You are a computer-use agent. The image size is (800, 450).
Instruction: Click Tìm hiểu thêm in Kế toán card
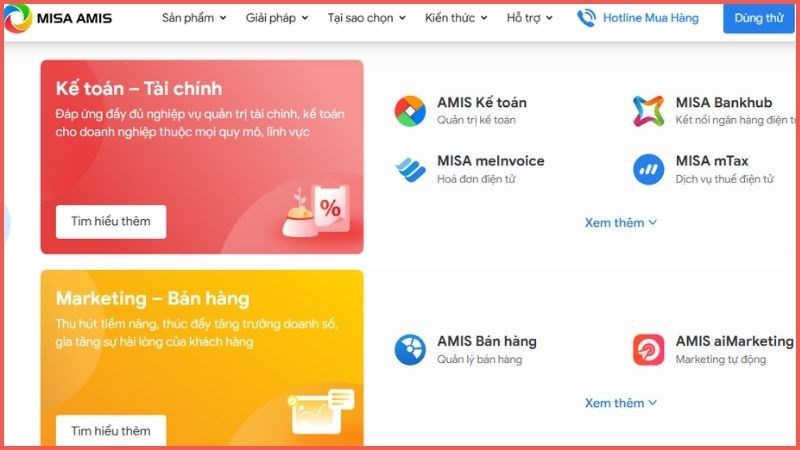point(111,221)
